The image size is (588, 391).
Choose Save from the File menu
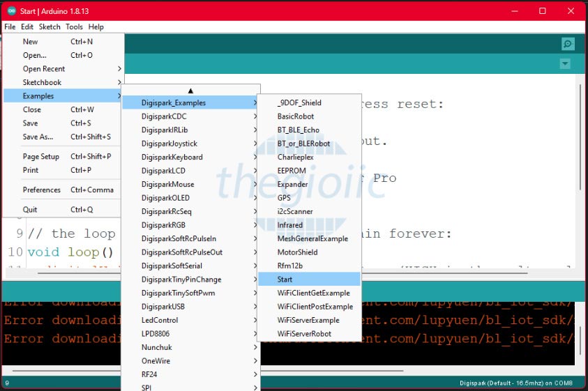point(63,123)
